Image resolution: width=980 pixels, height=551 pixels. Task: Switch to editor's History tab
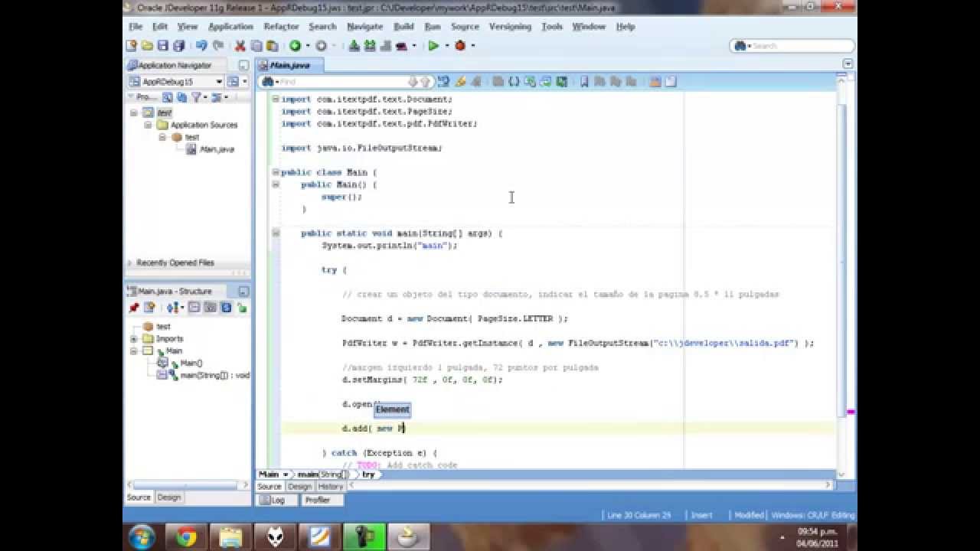(x=331, y=487)
